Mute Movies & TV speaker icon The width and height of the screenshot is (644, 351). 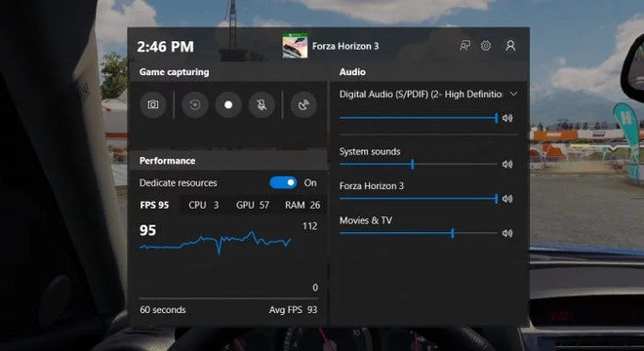click(507, 233)
